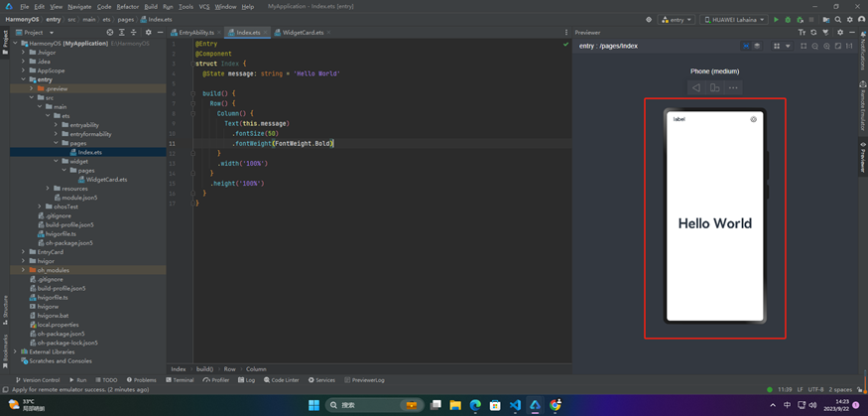
Task: Open the Project view dropdown
Action: tap(35, 33)
